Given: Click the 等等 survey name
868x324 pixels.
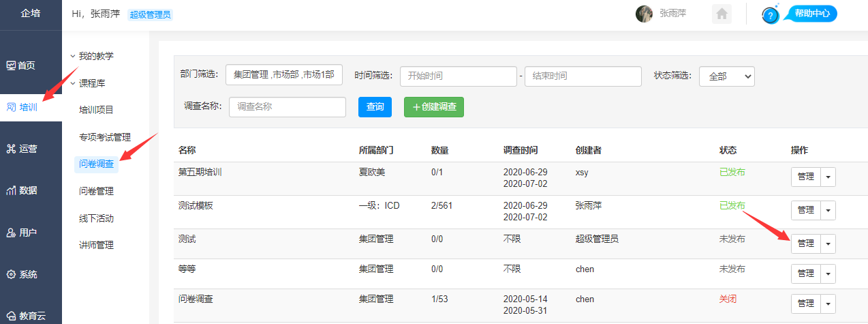Looking at the screenshot, I should [x=187, y=269].
